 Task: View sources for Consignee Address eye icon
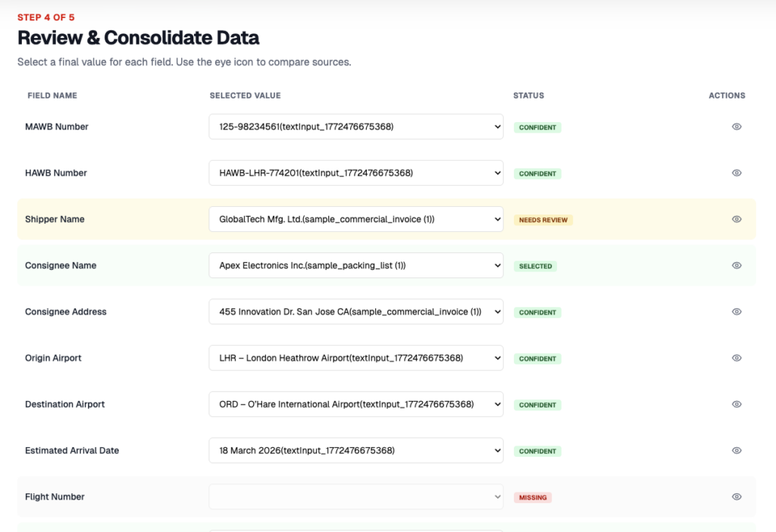coord(736,311)
